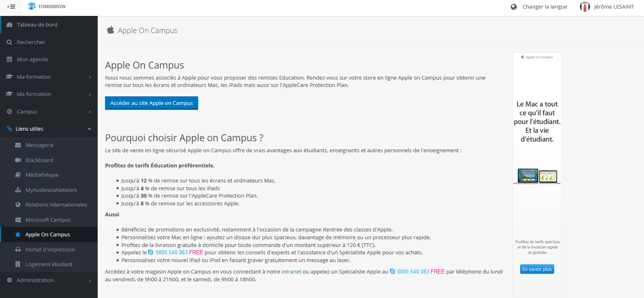Click the Liens utiles chain icon
This screenshot has height=298, width=644.
tap(9, 129)
